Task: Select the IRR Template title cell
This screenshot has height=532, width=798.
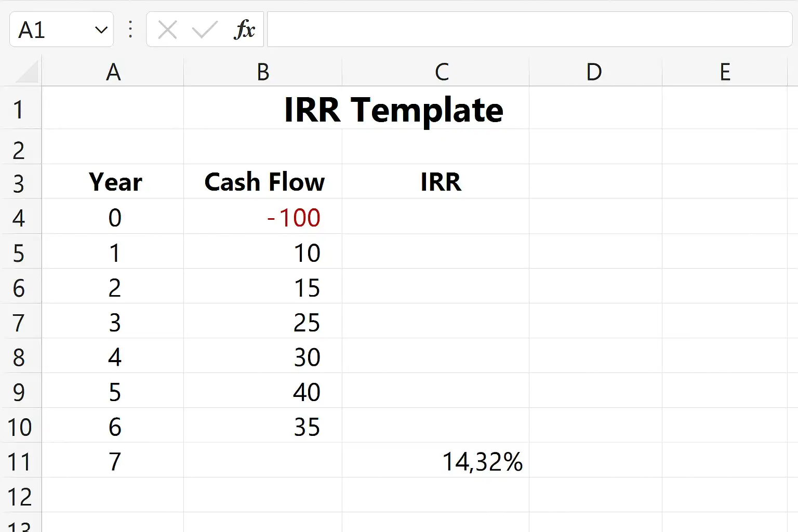Action: coord(394,110)
